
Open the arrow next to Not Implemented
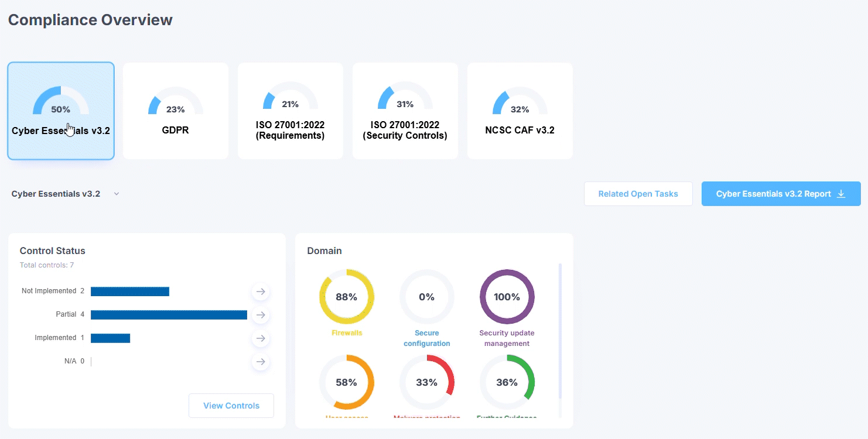click(261, 291)
